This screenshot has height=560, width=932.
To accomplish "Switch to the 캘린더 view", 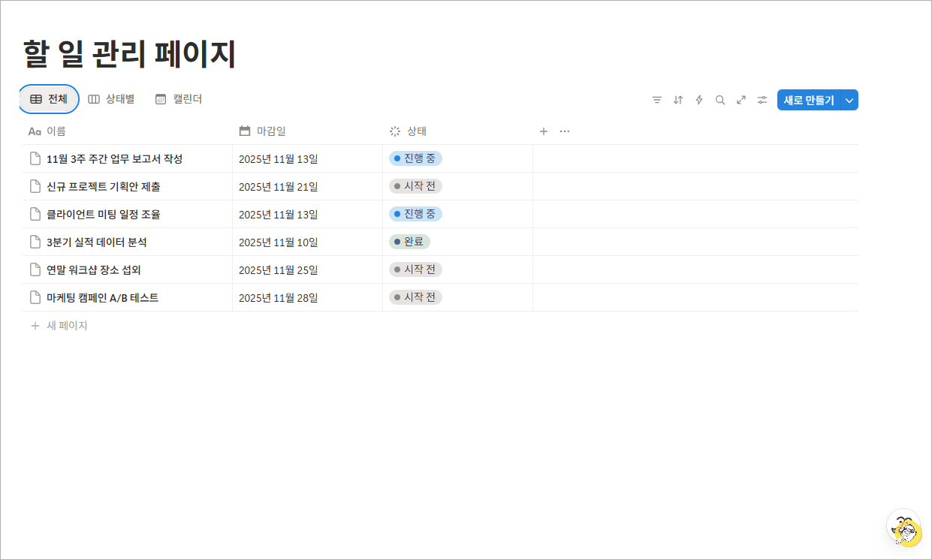I will 178,98.
